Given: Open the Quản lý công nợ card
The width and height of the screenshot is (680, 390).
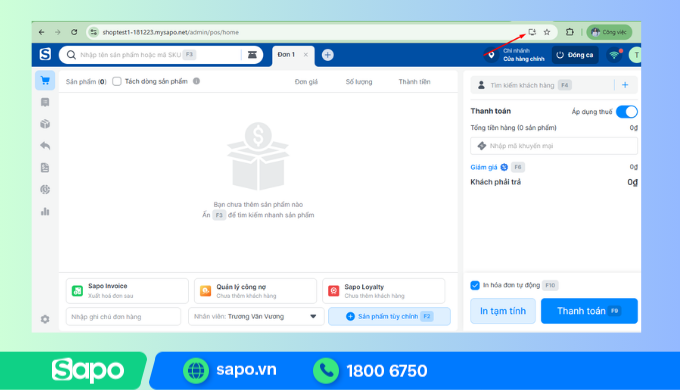Looking at the screenshot, I should pyautogui.click(x=255, y=291).
